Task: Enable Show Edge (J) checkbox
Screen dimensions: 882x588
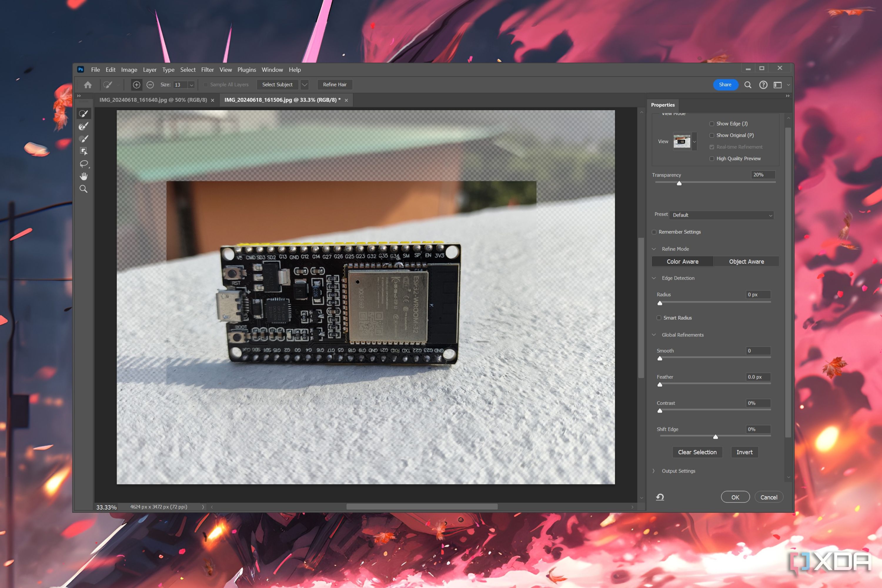Action: pyautogui.click(x=712, y=124)
